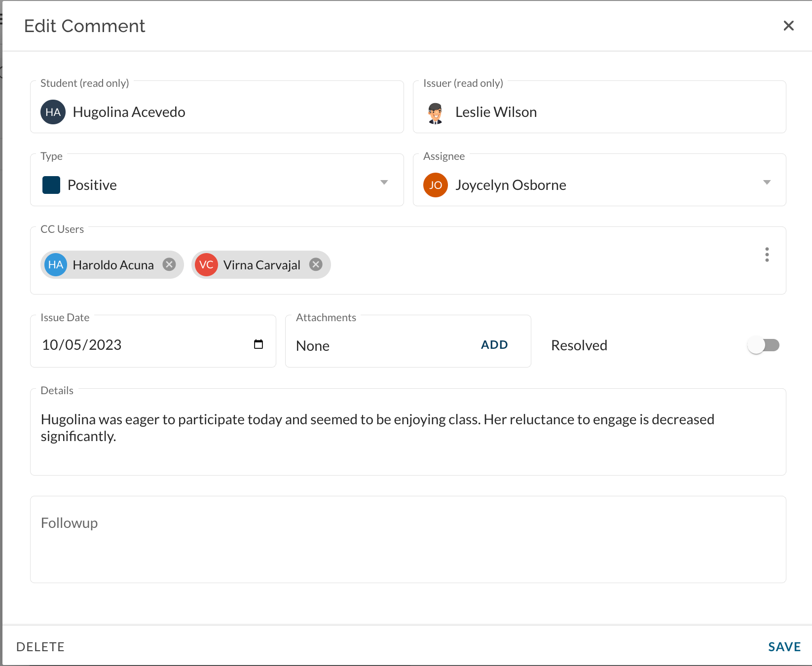This screenshot has height=666, width=812.
Task: Click the Edit Comment title
Action: click(84, 26)
